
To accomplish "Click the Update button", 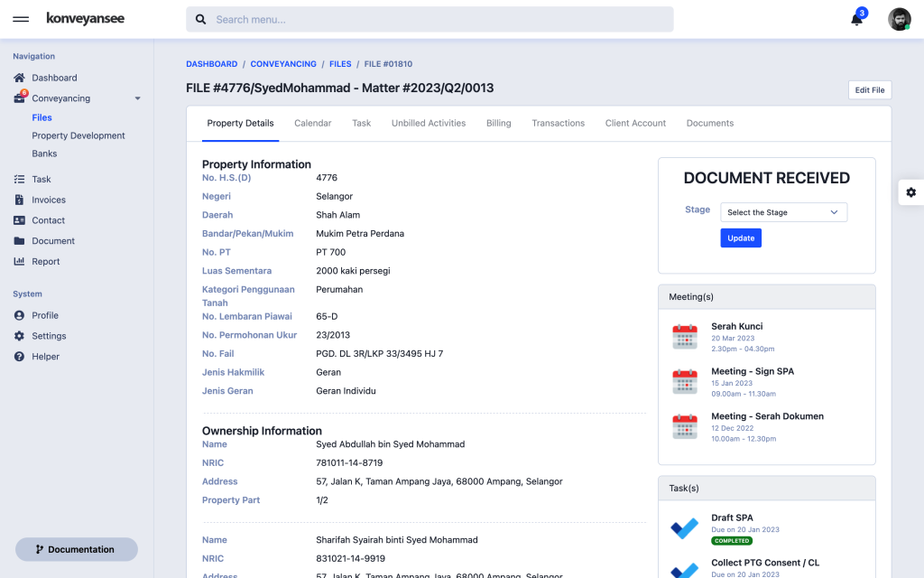I will click(740, 238).
